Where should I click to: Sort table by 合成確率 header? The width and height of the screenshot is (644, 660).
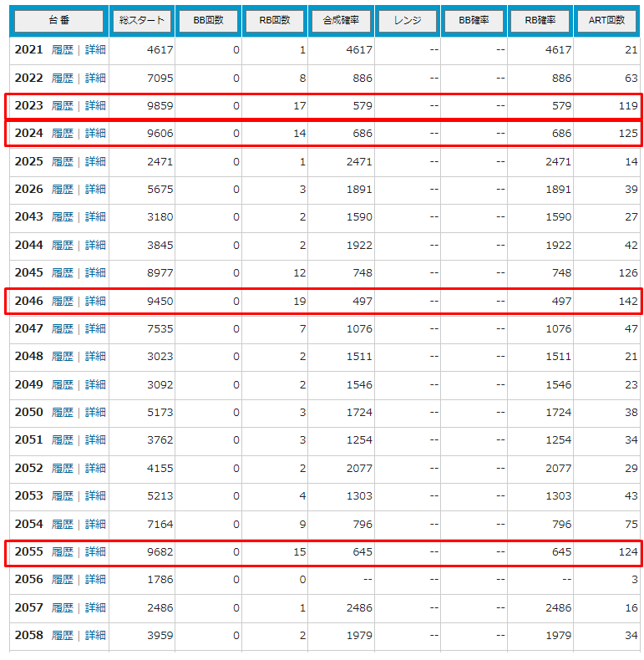click(x=341, y=20)
